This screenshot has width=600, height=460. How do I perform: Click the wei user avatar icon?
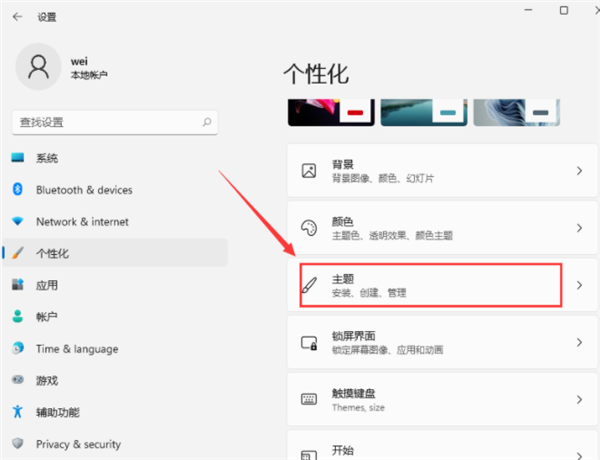click(x=39, y=67)
